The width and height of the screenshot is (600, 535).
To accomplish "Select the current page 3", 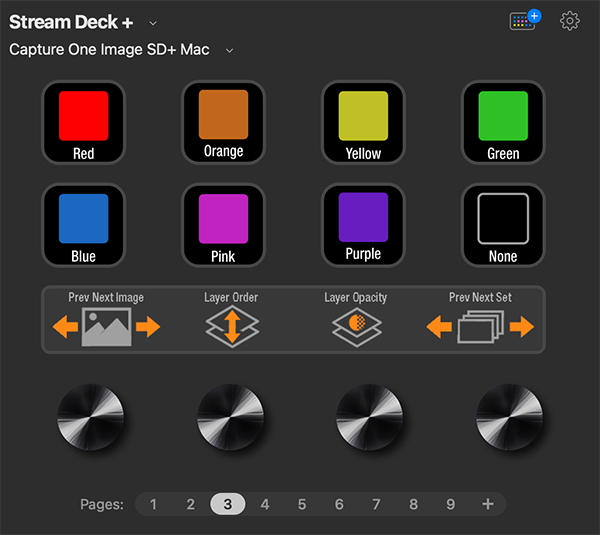I will 228,504.
